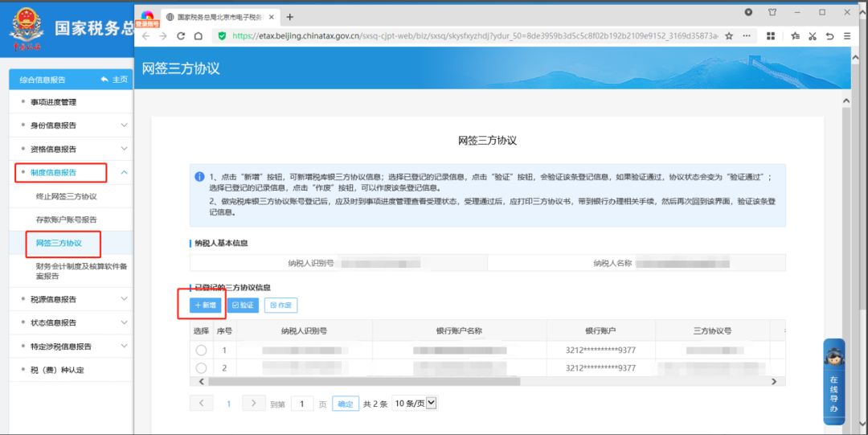Open 终止网签三方协议 menu item
Image resolution: width=868 pixels, height=435 pixels.
click(67, 196)
